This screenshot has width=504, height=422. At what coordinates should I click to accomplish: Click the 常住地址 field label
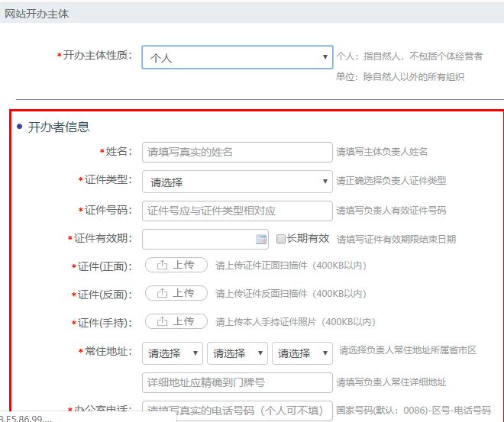108,351
